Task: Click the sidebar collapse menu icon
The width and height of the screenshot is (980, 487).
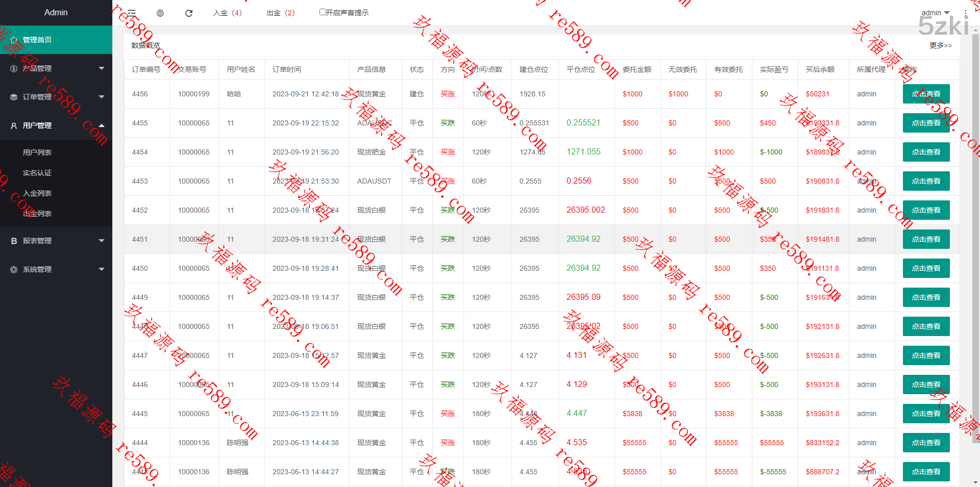Action: [132, 13]
